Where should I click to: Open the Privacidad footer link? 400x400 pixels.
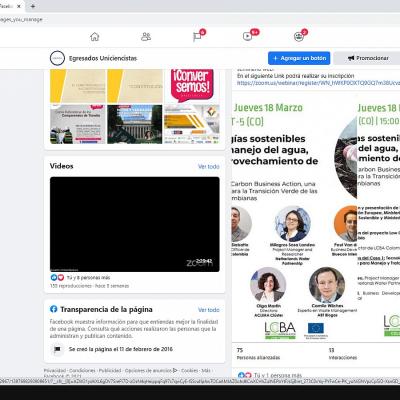pos(55,371)
